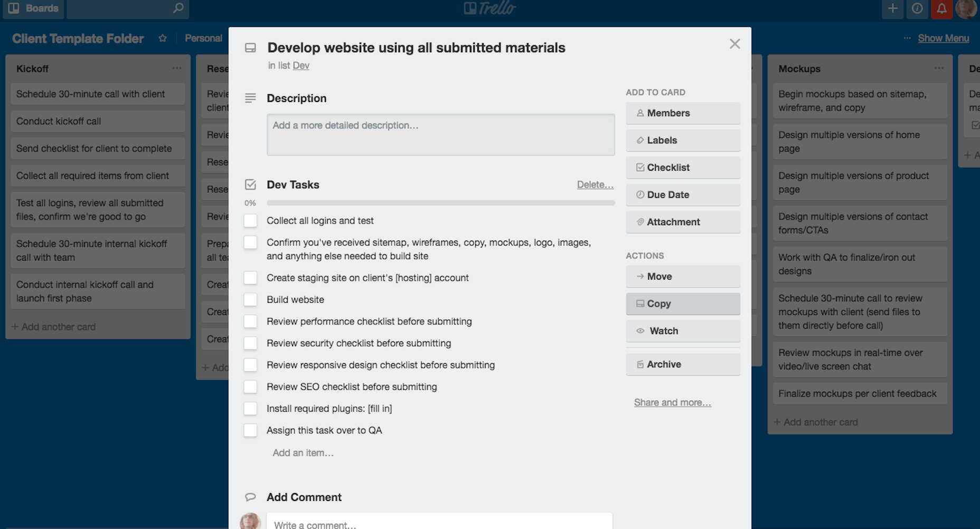Open 'Review mockups in real-time' card
This screenshot has height=529, width=980.
[860, 359]
